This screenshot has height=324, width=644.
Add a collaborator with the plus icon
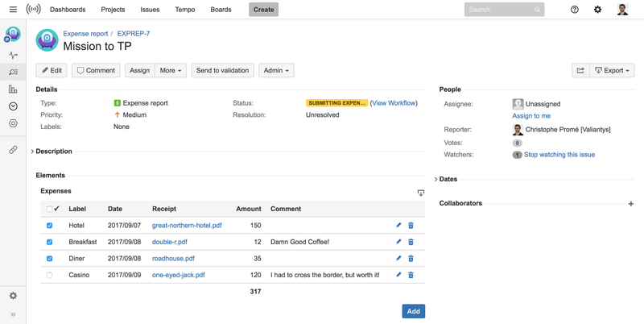point(630,204)
